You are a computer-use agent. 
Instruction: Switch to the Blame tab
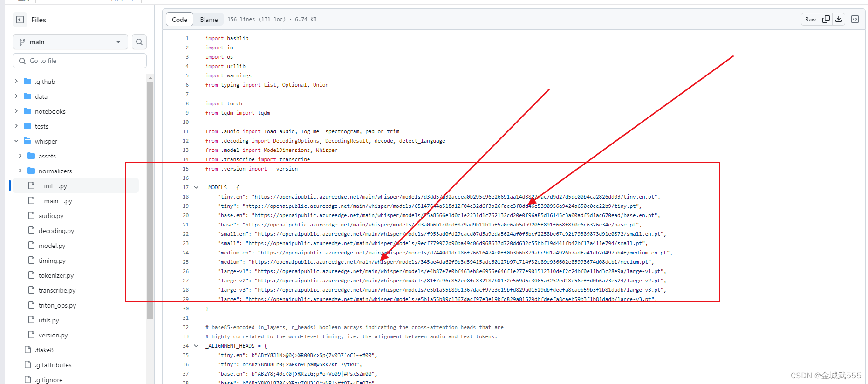pyautogui.click(x=209, y=19)
